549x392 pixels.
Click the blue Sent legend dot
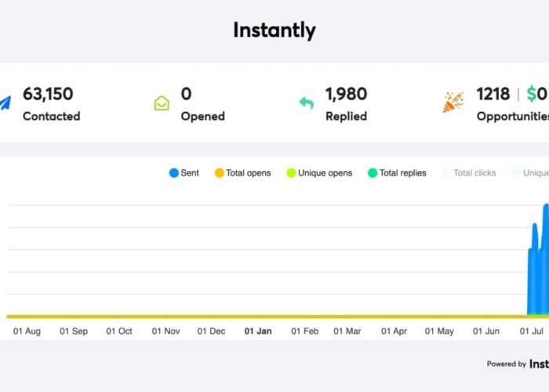(174, 172)
